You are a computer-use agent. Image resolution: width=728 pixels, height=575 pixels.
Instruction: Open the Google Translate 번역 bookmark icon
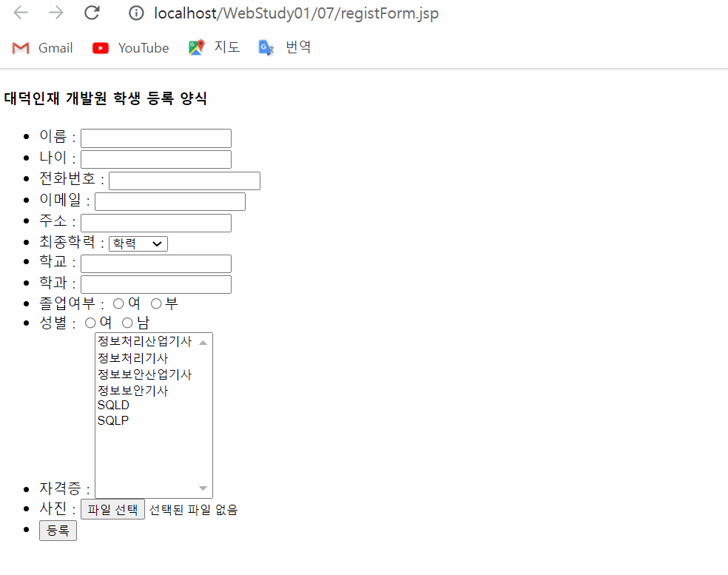tap(266, 47)
